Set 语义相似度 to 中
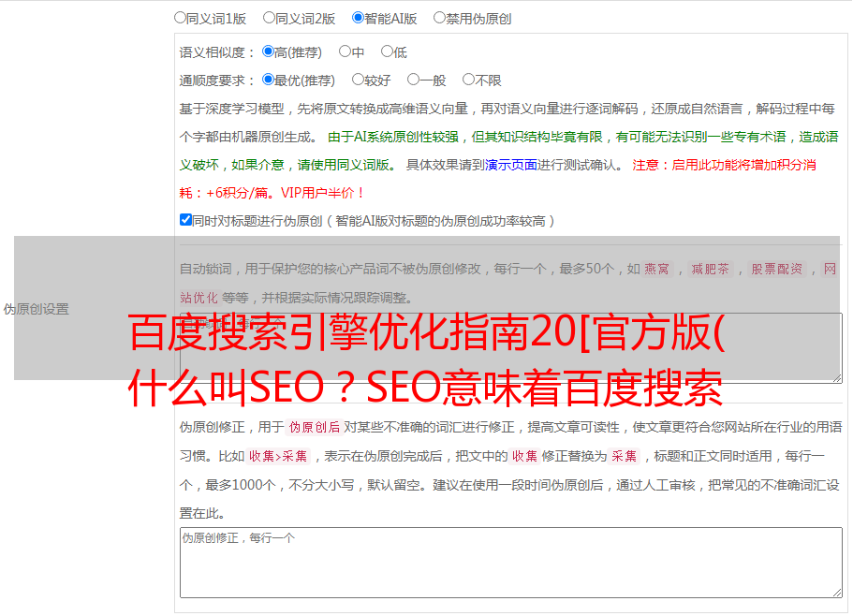Screen dimensions: 853x616 click(x=345, y=51)
